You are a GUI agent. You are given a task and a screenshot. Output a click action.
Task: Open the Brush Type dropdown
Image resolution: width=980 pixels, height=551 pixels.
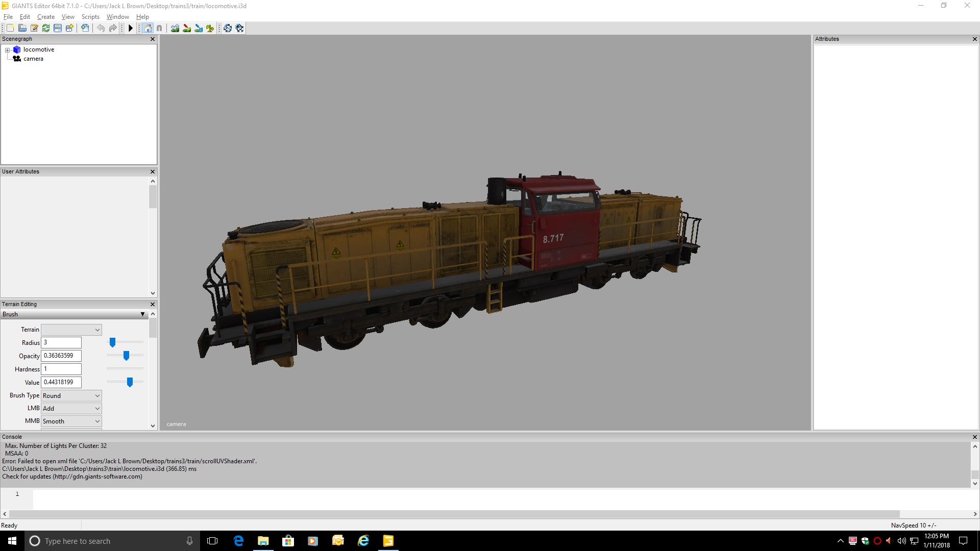point(71,395)
